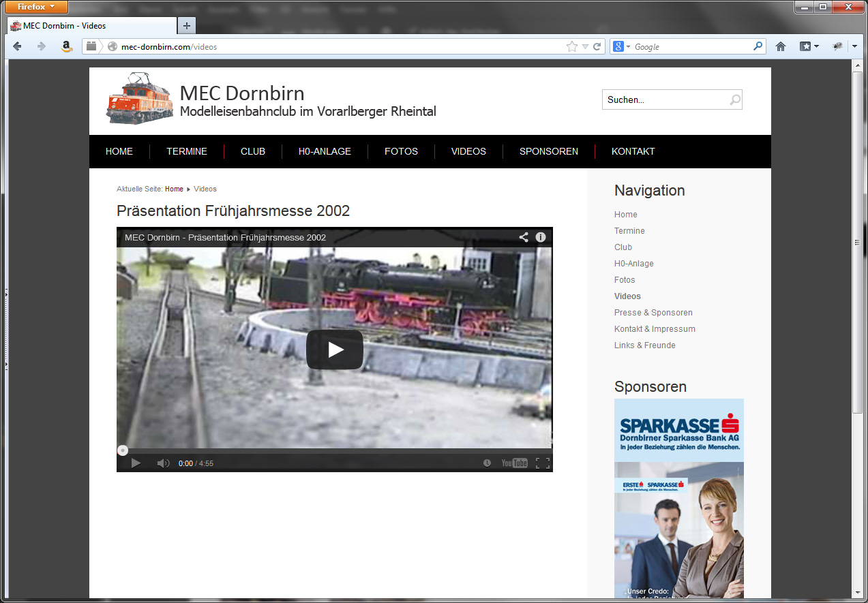This screenshot has width=868, height=603.
Task: Click the folder icon in the address bar
Action: [91, 46]
